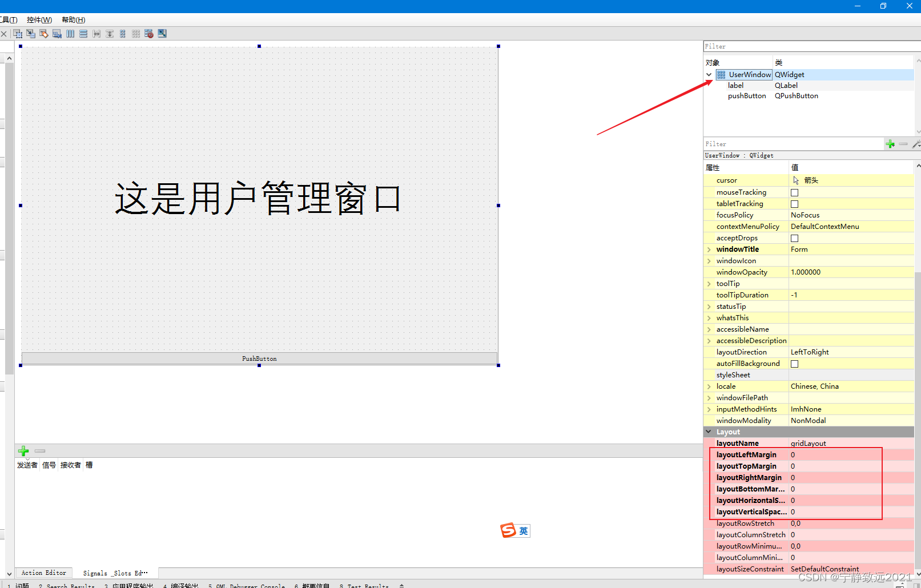Viewport: 921px width, 588px height.
Task: Select the Edit Tab Order mode
Action: click(x=57, y=33)
